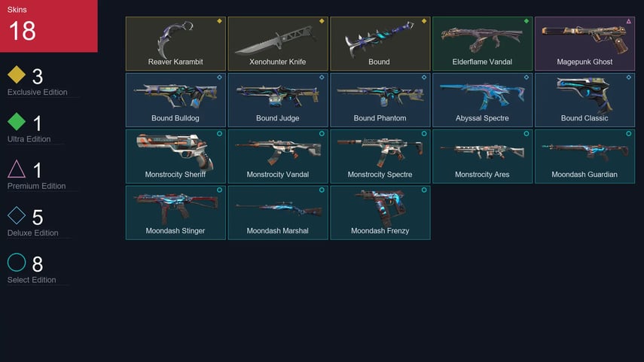Image resolution: width=644 pixels, height=362 pixels.
Task: Select the Bound Classic pistol skin
Action: coord(584,100)
